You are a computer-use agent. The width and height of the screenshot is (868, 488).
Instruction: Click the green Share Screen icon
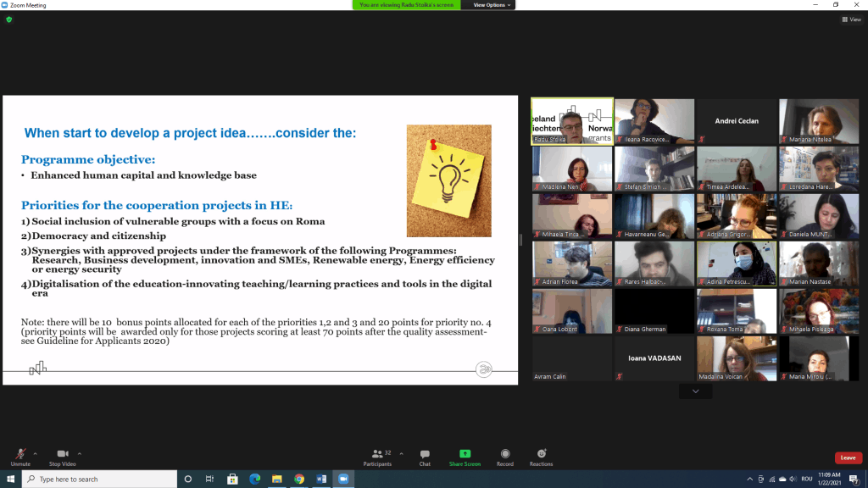pyautogui.click(x=465, y=456)
